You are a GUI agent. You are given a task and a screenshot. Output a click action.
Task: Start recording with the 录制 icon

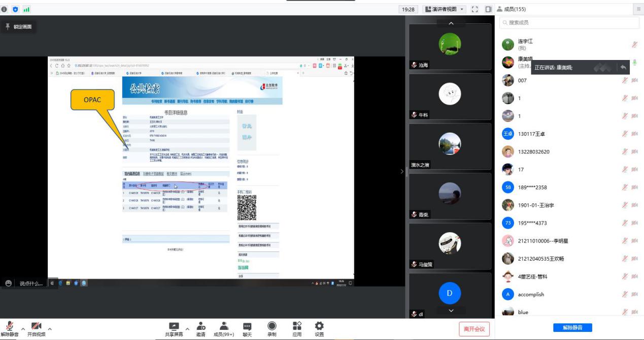tap(272, 326)
